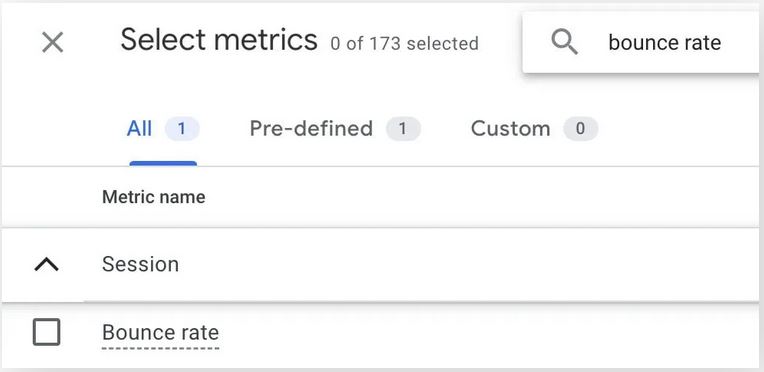
Task: Click empty space in the Bounce rate row
Action: [x=487, y=333]
